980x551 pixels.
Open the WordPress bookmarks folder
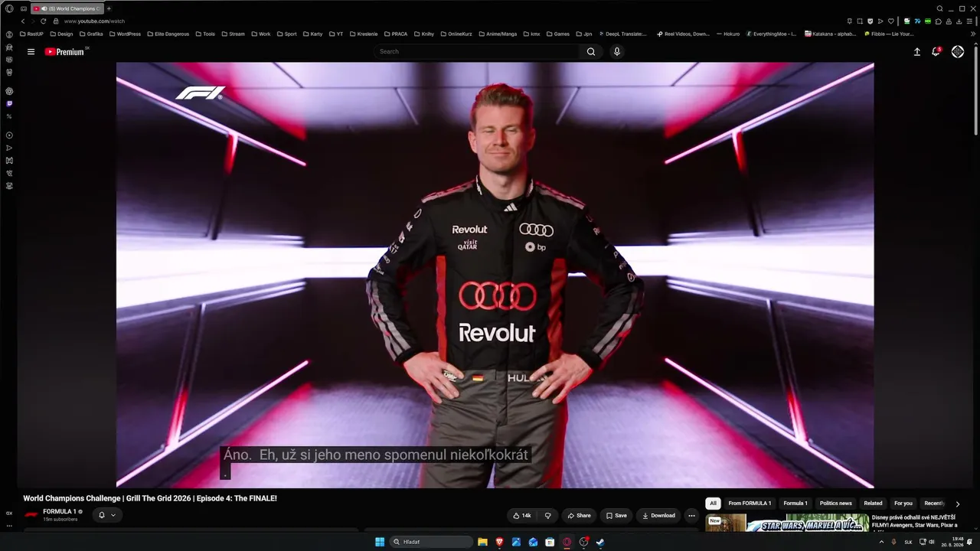pos(124,34)
